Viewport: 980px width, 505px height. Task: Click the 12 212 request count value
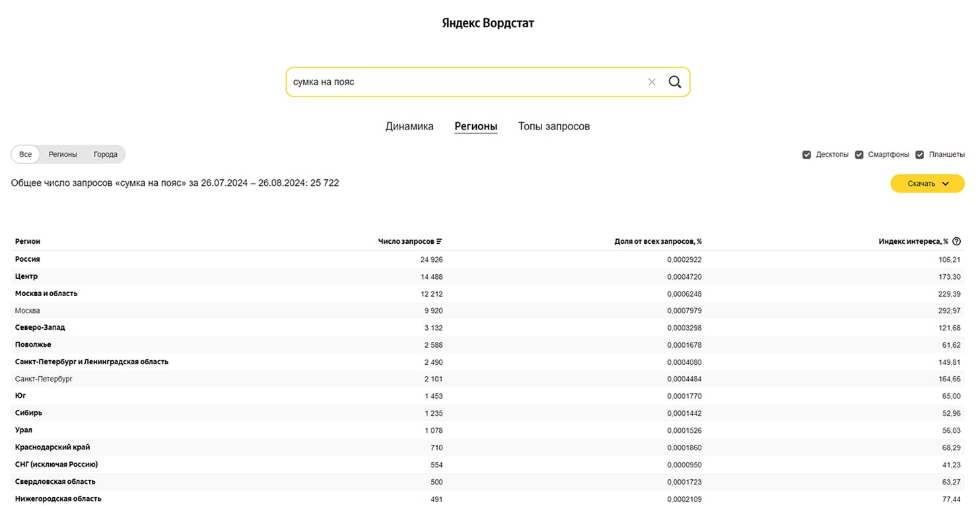click(x=431, y=294)
